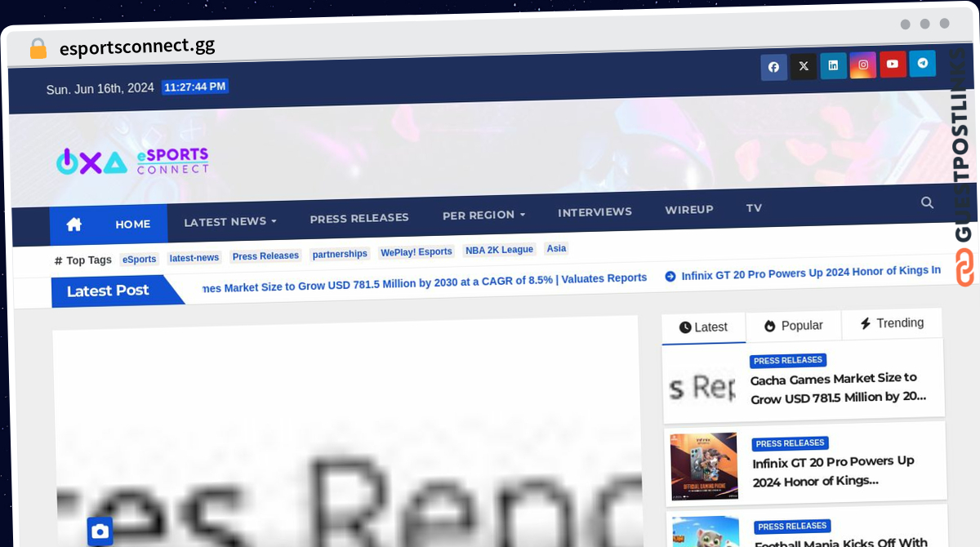Click the arrow icon before Infinix ticker headline
Viewport: 980px width, 547px height.
(670, 276)
